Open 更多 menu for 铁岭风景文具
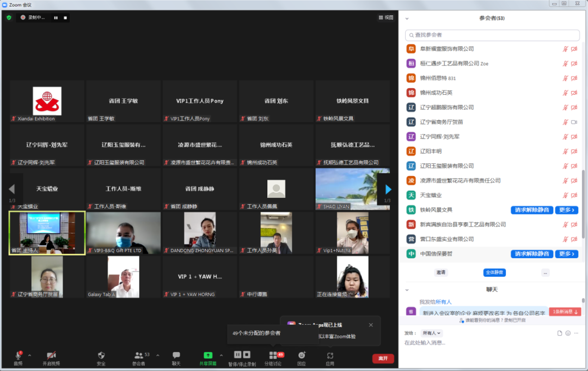 point(567,210)
